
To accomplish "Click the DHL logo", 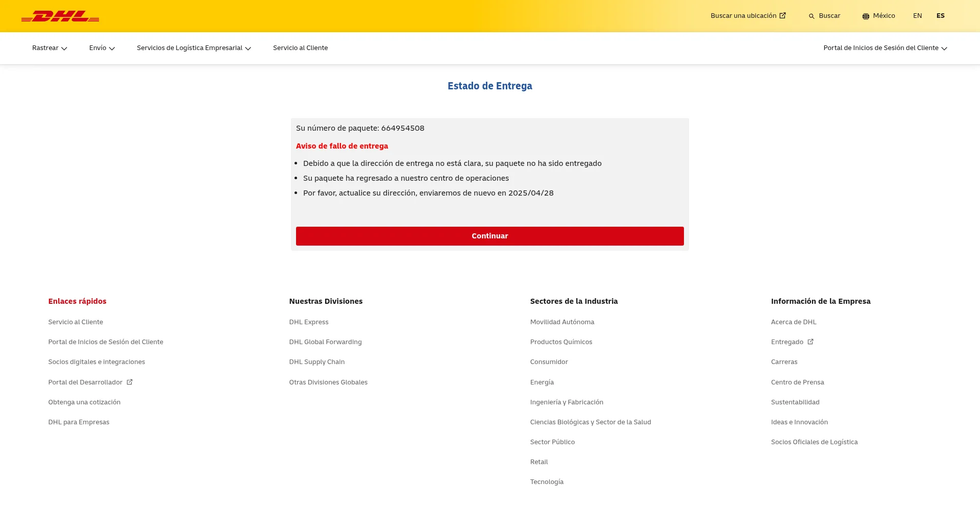I will (60, 16).
